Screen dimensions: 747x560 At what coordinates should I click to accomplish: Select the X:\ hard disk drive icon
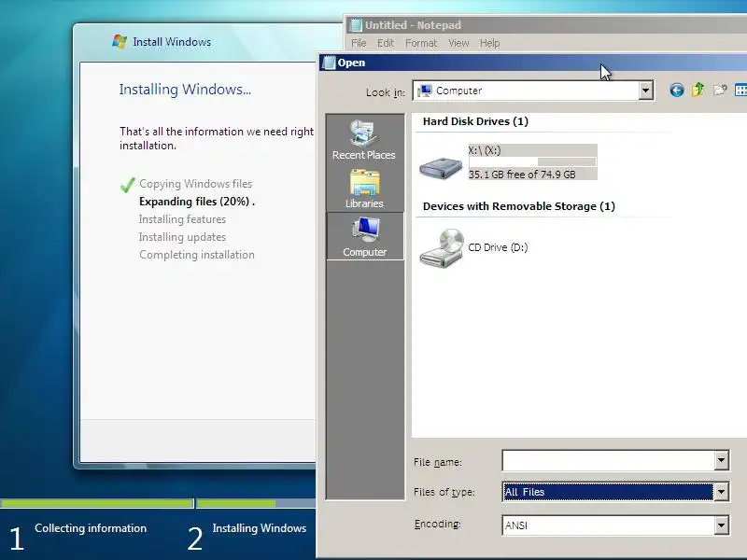click(x=441, y=167)
